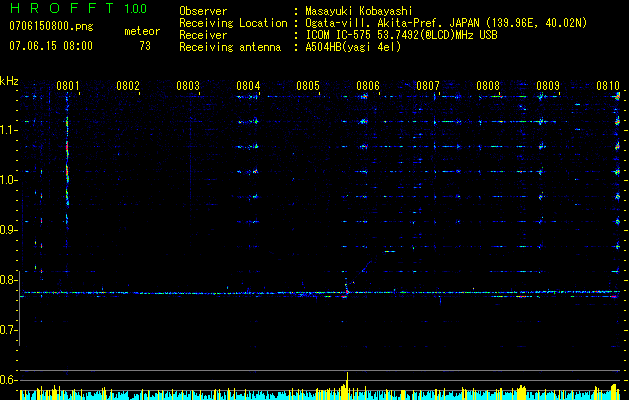Image resolution: width=629 pixels, height=400 pixels.
Task: Click the 0809 time marker
Action: [x=548, y=86]
